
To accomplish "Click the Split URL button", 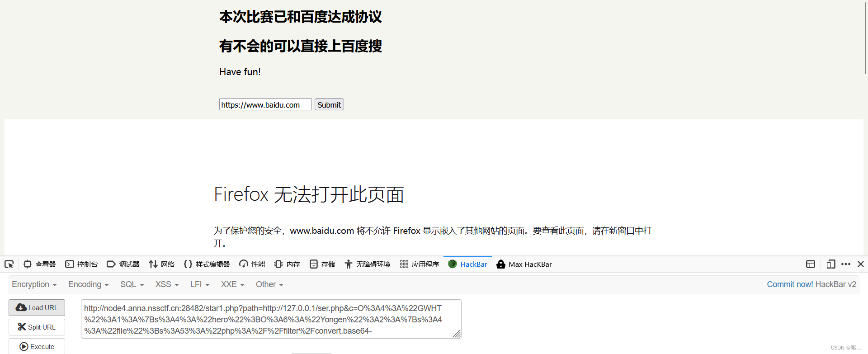I will tap(37, 327).
